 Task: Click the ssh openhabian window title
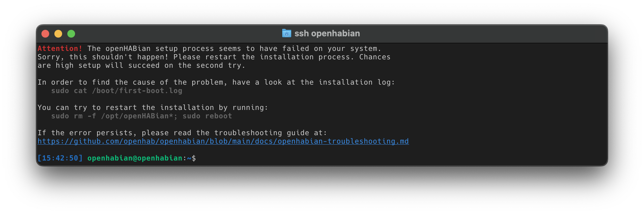point(327,33)
